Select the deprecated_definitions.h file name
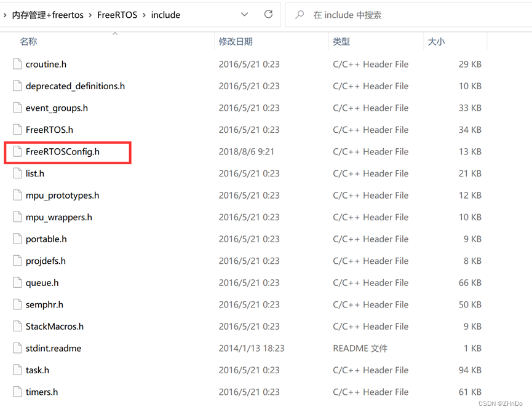The image size is (532, 412). coord(75,86)
